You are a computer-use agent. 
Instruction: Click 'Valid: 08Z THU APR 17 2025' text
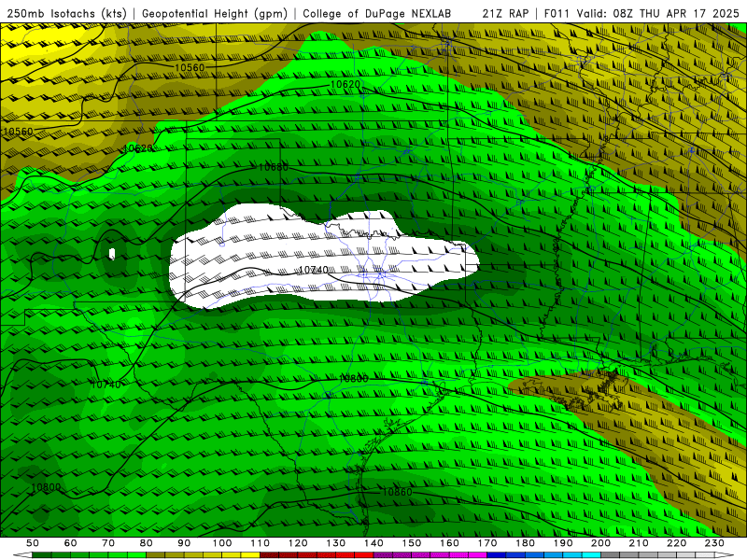658,13
